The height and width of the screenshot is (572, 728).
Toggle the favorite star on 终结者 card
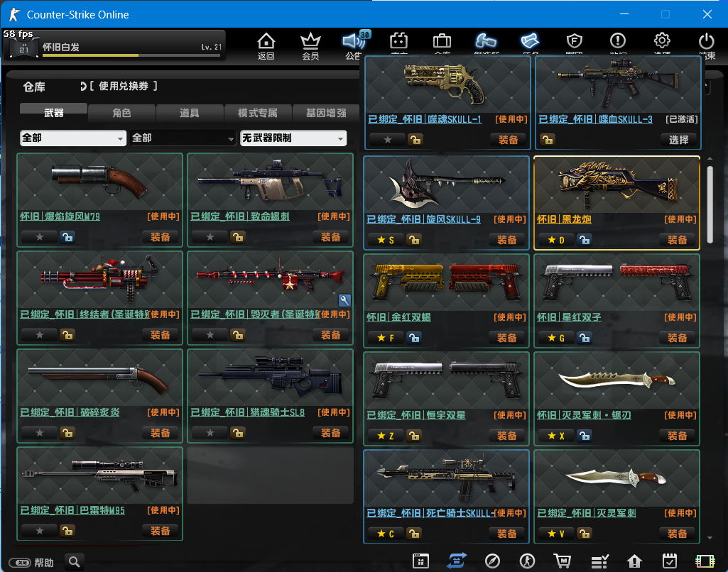tap(40, 335)
